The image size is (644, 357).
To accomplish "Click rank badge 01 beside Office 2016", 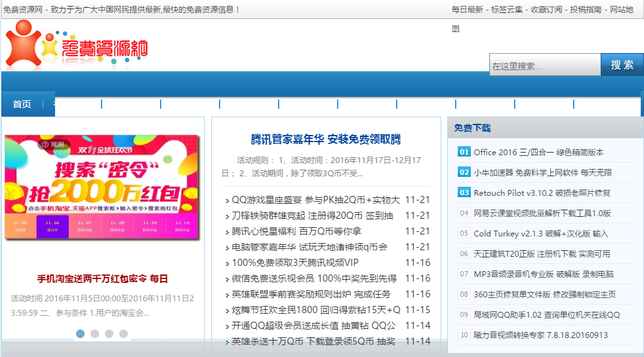I will tap(464, 152).
